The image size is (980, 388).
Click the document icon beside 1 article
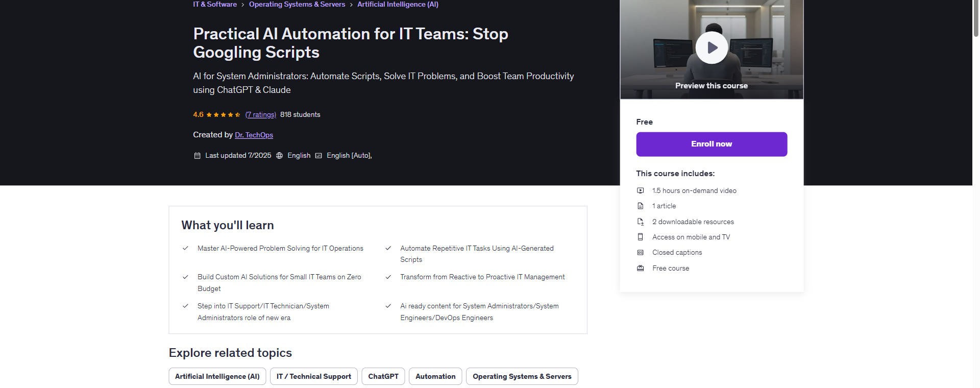pos(640,206)
